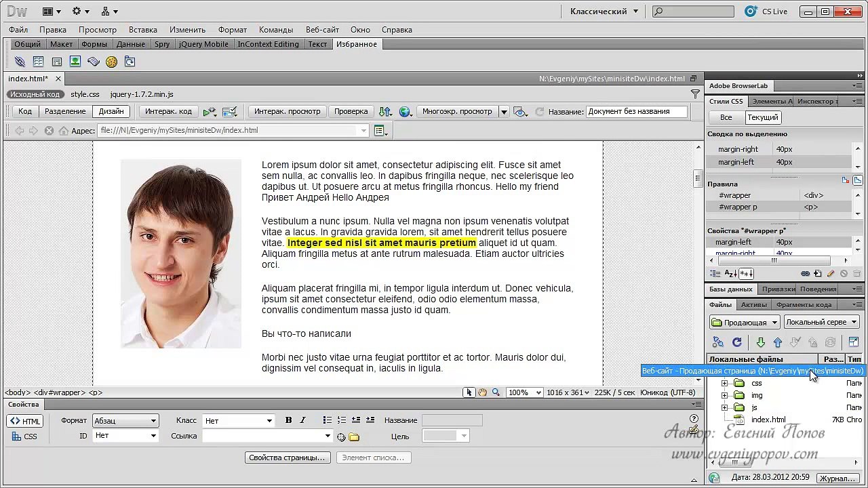Click the text indent icon

tap(370, 420)
